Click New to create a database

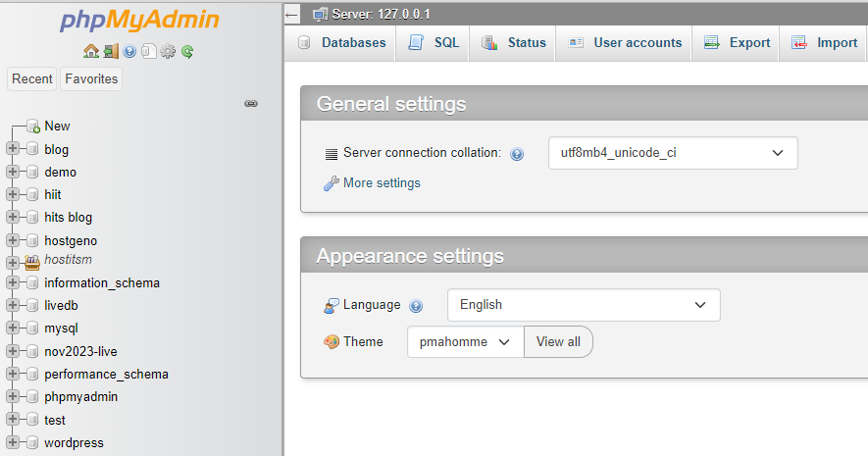pyautogui.click(x=57, y=127)
